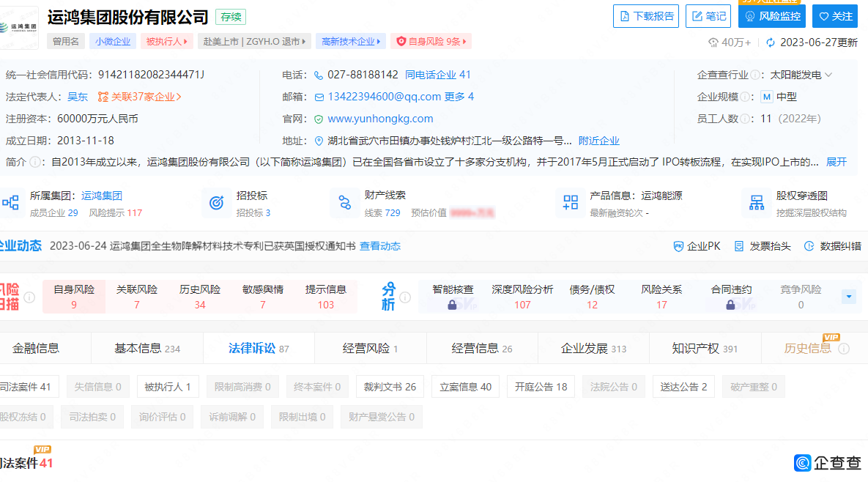Viewport: 868px width, 482px height.
Task: Open the 经营风险 tab
Action: click(x=371, y=349)
